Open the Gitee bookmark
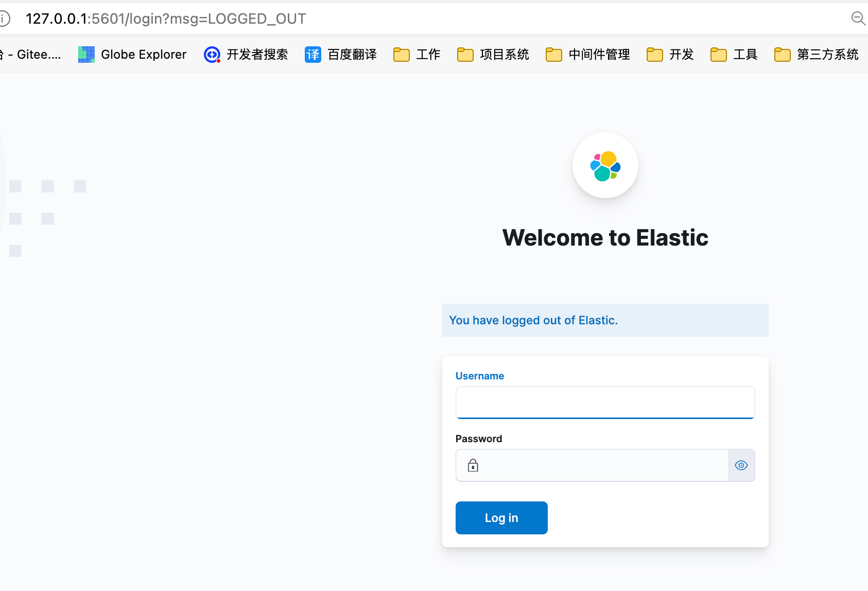The image size is (868, 591). [x=31, y=55]
